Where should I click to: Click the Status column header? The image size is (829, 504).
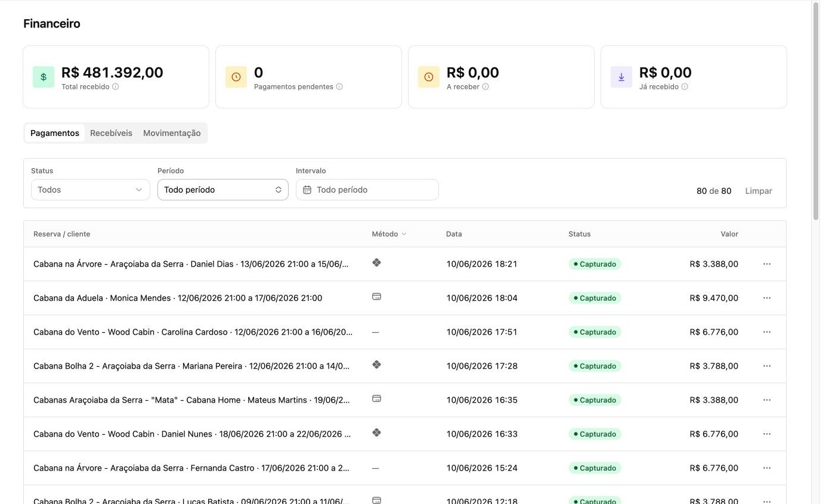click(x=580, y=234)
